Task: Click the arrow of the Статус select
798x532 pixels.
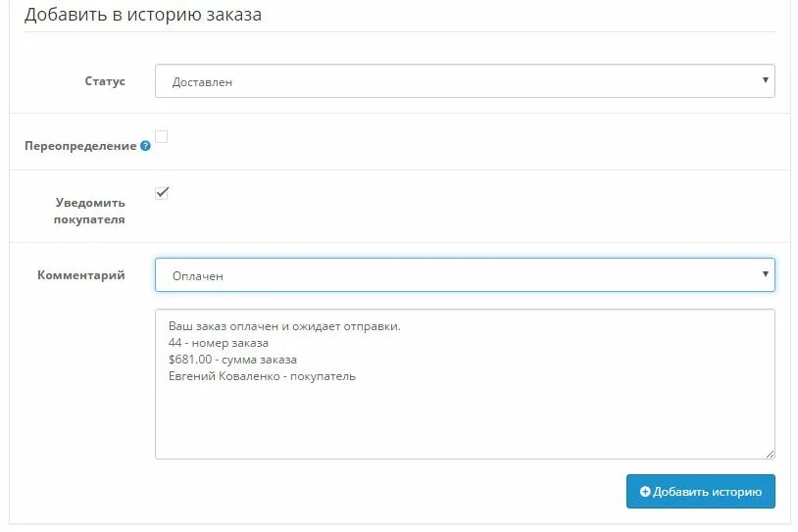Action: (765, 80)
